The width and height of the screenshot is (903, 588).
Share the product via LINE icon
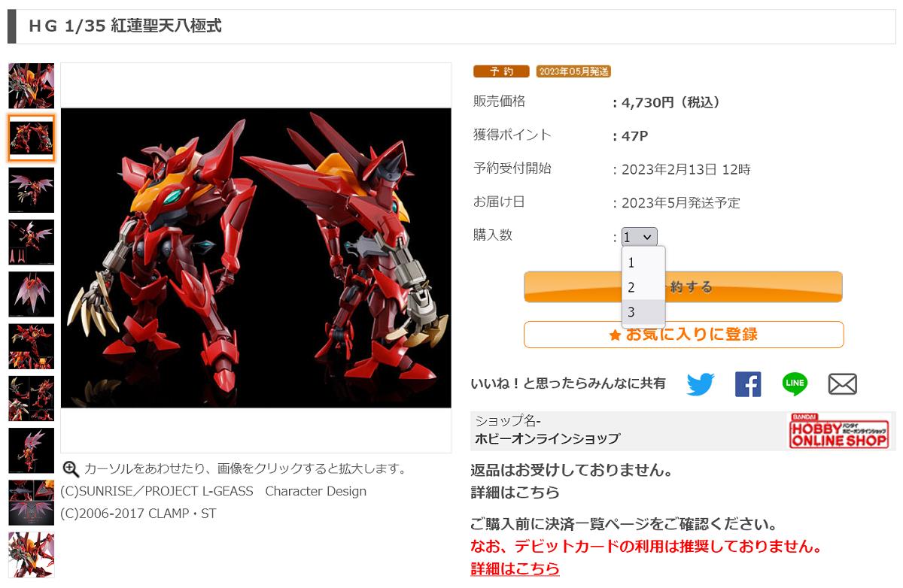[x=795, y=384]
